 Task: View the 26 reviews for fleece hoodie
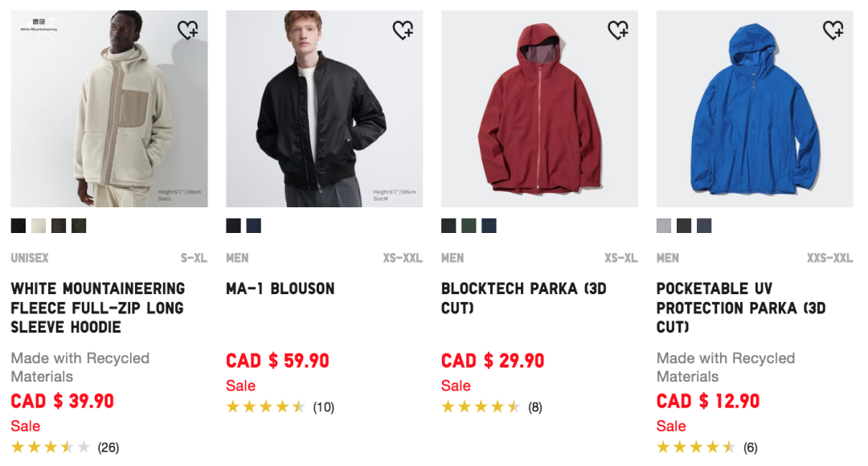tap(108, 448)
